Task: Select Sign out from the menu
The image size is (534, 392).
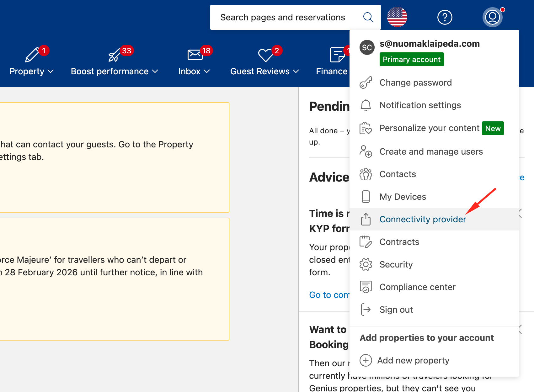Action: [x=396, y=310]
